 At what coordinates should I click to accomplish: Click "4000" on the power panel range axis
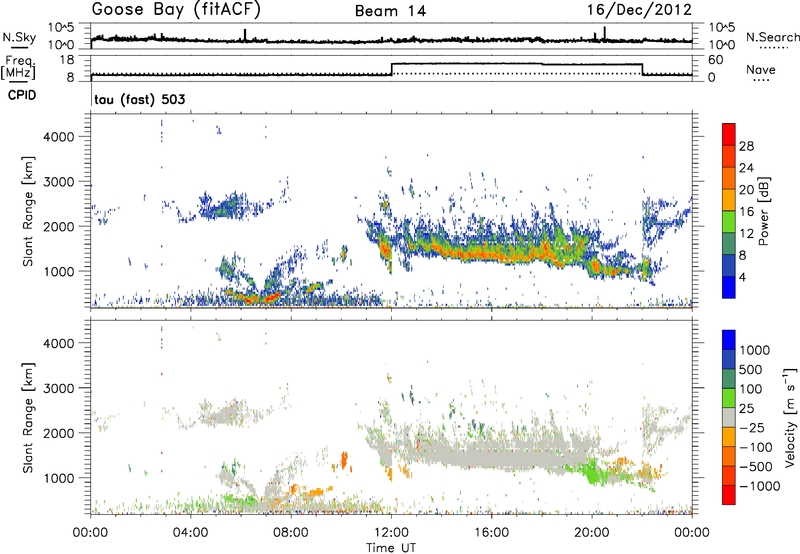pos(59,137)
